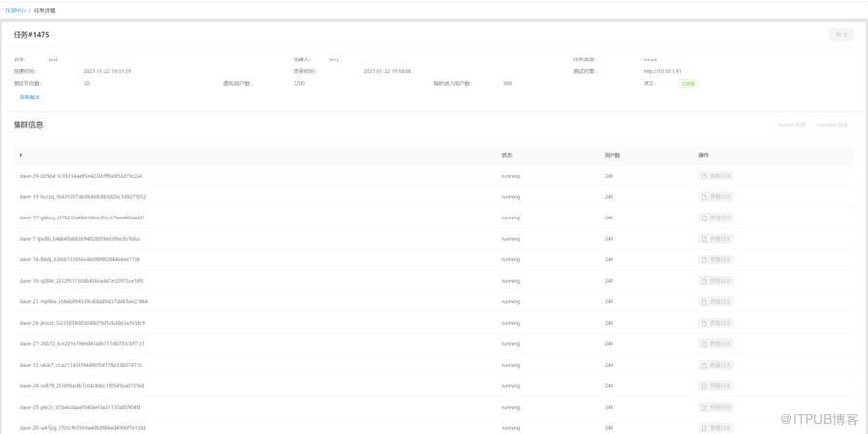The image size is (868, 434).
Task: Go to first breadcrumb link before 任务详情
Action: [16, 10]
